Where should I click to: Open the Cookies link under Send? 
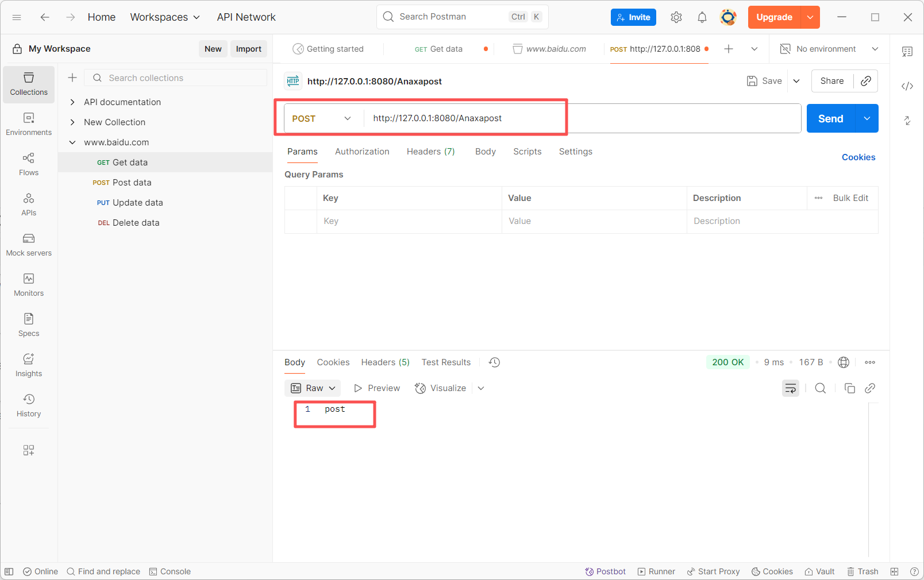tap(858, 157)
